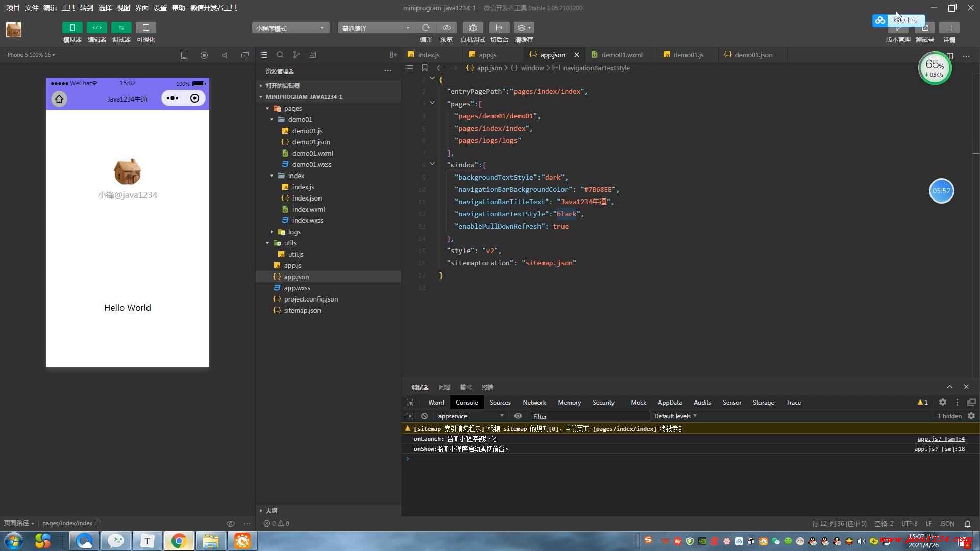Click the compile refresh icon
The width and height of the screenshot is (980, 551).
coord(426,28)
